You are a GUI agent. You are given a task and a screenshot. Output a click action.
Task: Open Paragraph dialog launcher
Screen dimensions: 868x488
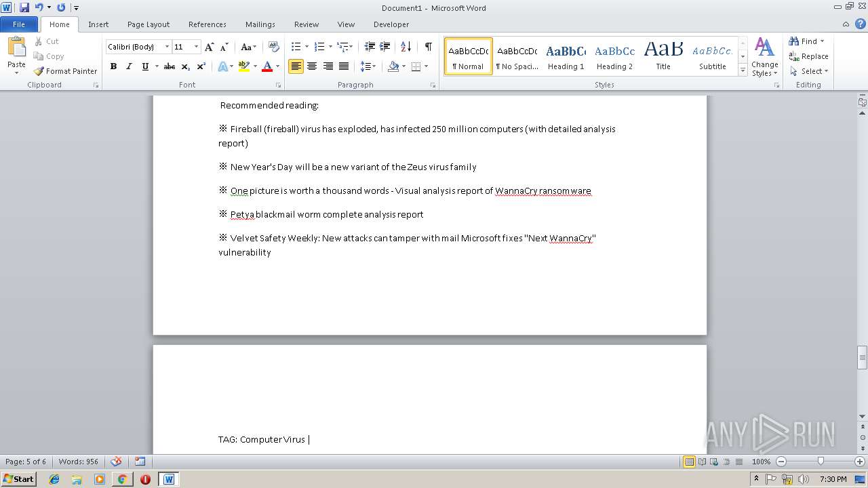tap(433, 85)
